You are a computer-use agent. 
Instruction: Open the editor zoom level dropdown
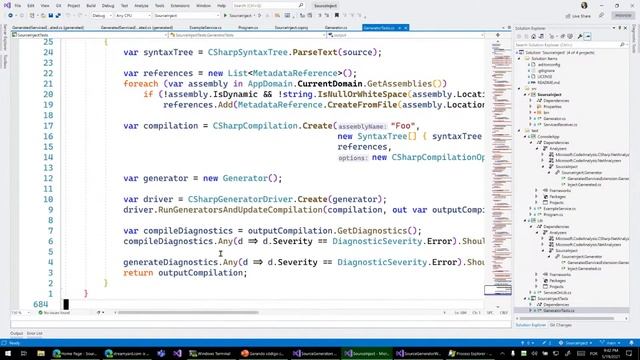click(x=20, y=313)
